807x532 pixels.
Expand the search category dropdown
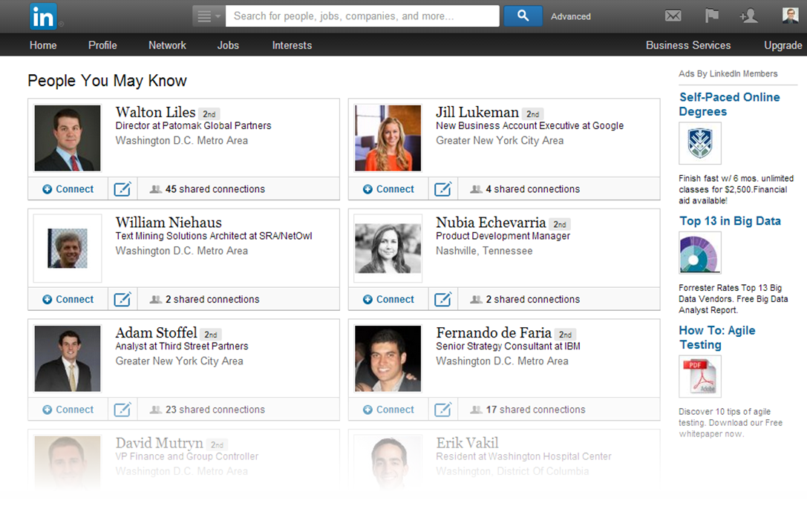click(x=208, y=16)
